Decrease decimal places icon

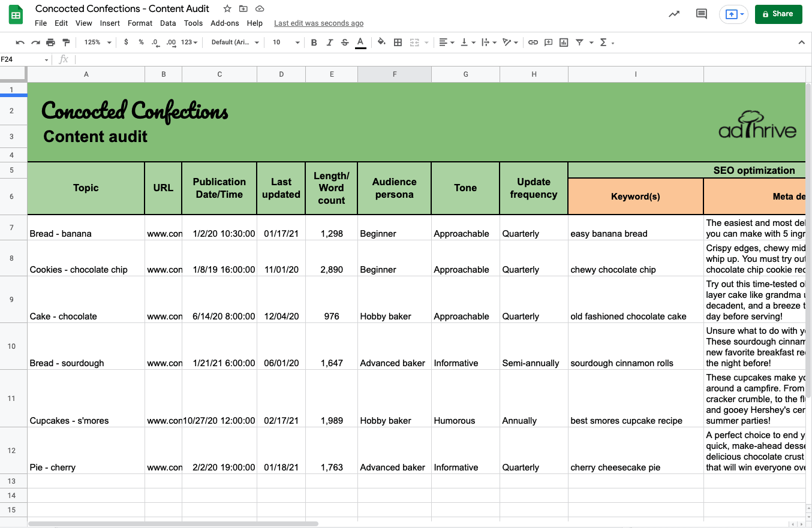click(x=155, y=43)
